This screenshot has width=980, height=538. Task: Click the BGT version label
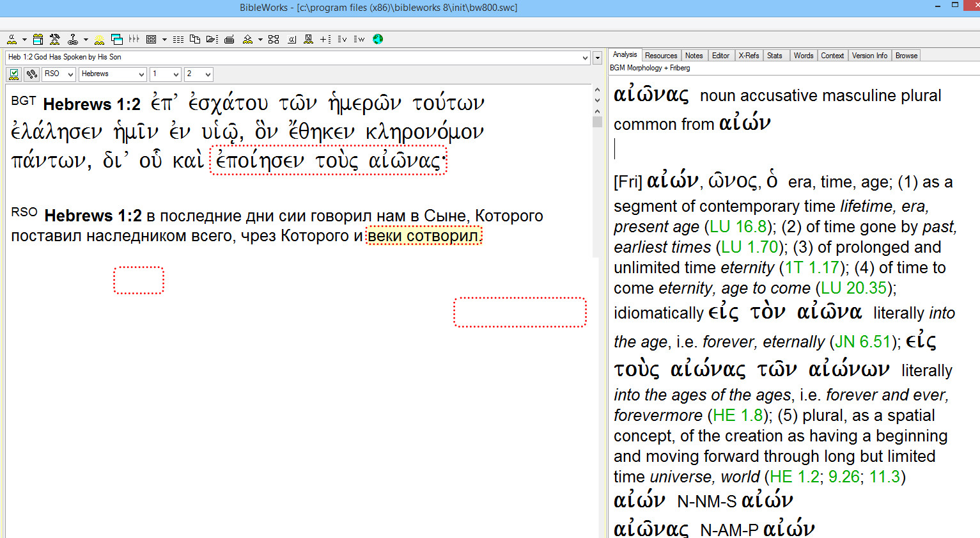tap(24, 100)
